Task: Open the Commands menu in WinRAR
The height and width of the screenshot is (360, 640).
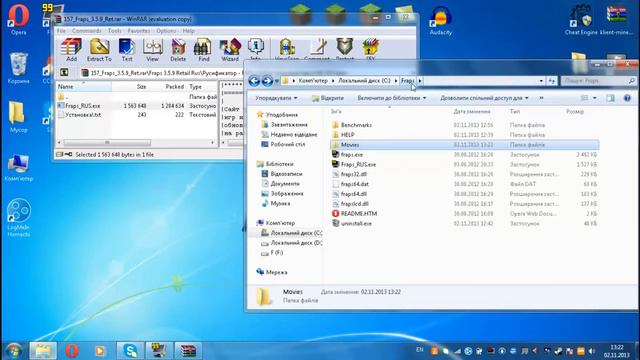Action: pos(87,31)
